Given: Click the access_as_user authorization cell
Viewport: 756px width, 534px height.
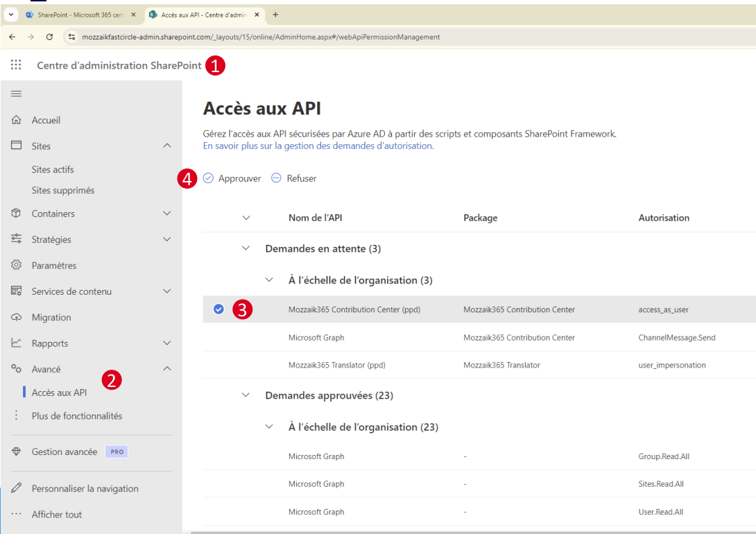Looking at the screenshot, I should click(x=664, y=309).
